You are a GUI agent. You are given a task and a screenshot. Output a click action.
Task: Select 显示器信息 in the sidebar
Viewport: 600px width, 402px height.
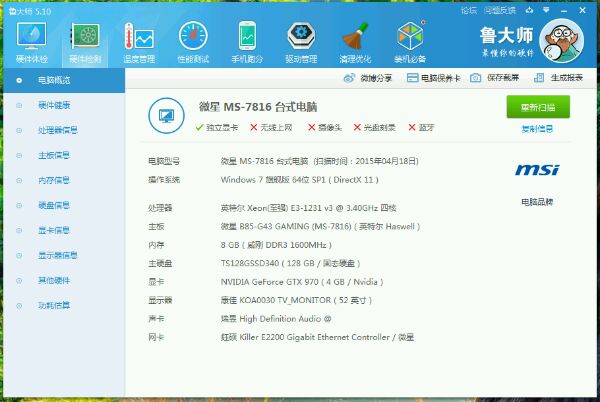[64, 255]
